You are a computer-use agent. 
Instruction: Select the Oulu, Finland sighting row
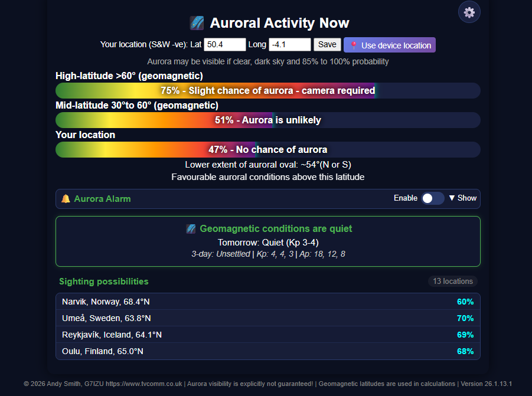click(267, 351)
